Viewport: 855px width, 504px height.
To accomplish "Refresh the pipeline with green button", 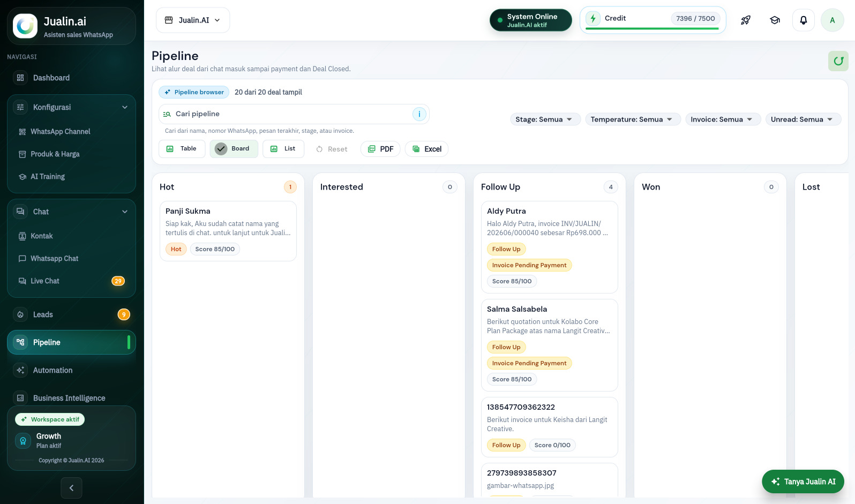I will [838, 61].
